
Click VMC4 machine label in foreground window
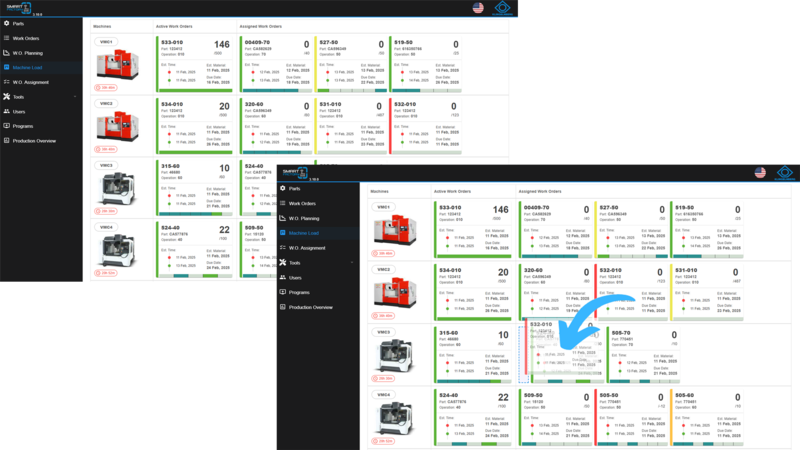click(384, 395)
